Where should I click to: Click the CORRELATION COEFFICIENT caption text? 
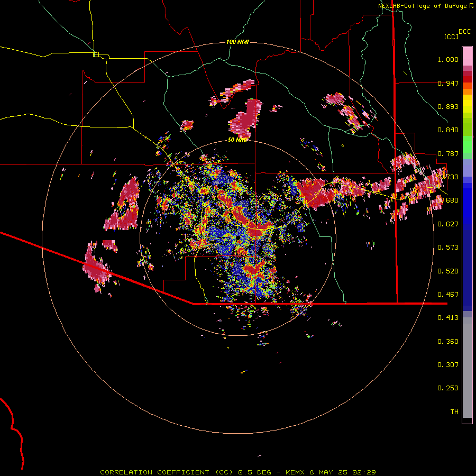click(154, 472)
